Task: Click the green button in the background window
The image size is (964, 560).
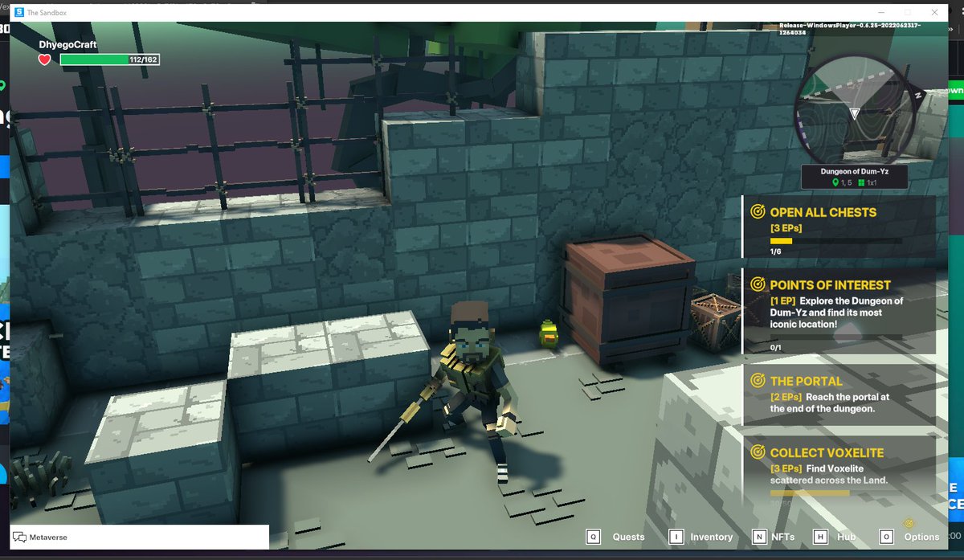Action: (956, 90)
